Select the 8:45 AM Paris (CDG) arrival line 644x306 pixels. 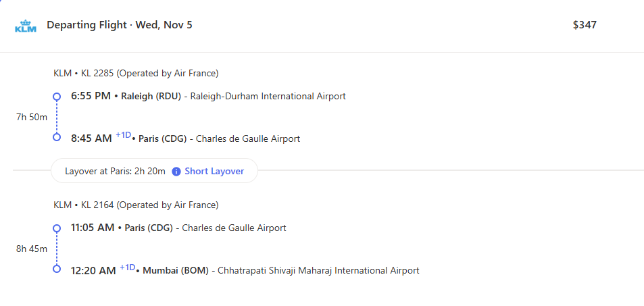[185, 138]
